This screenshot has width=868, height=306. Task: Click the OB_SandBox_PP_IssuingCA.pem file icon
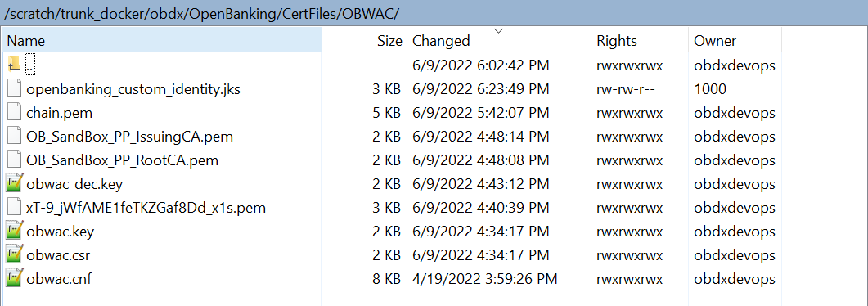pos(15,137)
